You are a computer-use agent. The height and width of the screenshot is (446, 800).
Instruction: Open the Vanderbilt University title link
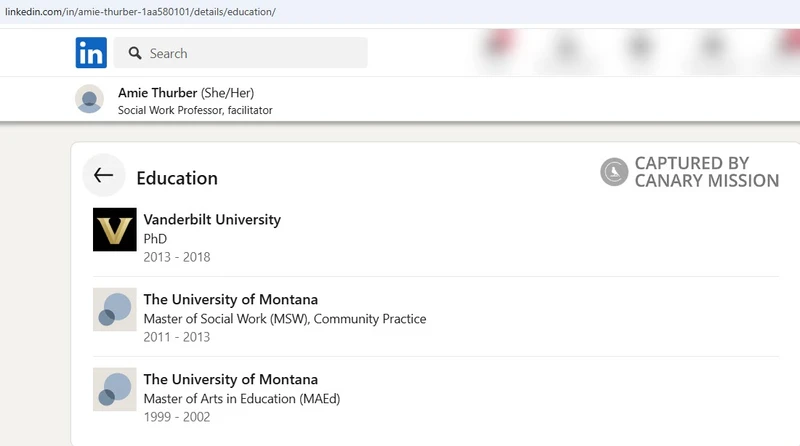tap(212, 219)
